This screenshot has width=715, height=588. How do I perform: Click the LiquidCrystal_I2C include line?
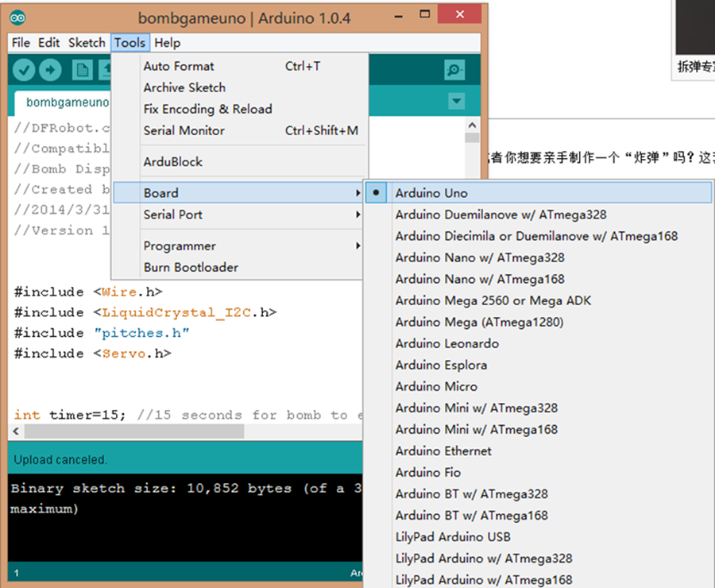point(145,312)
